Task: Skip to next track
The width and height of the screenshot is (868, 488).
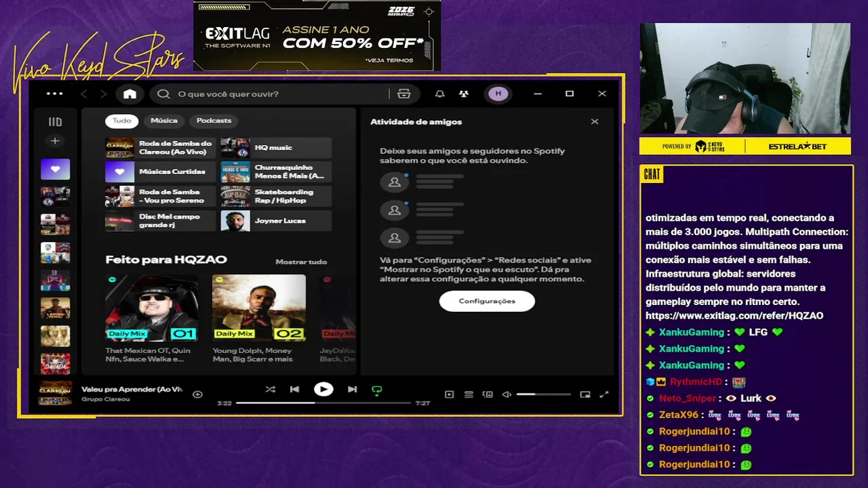Action: tap(352, 390)
